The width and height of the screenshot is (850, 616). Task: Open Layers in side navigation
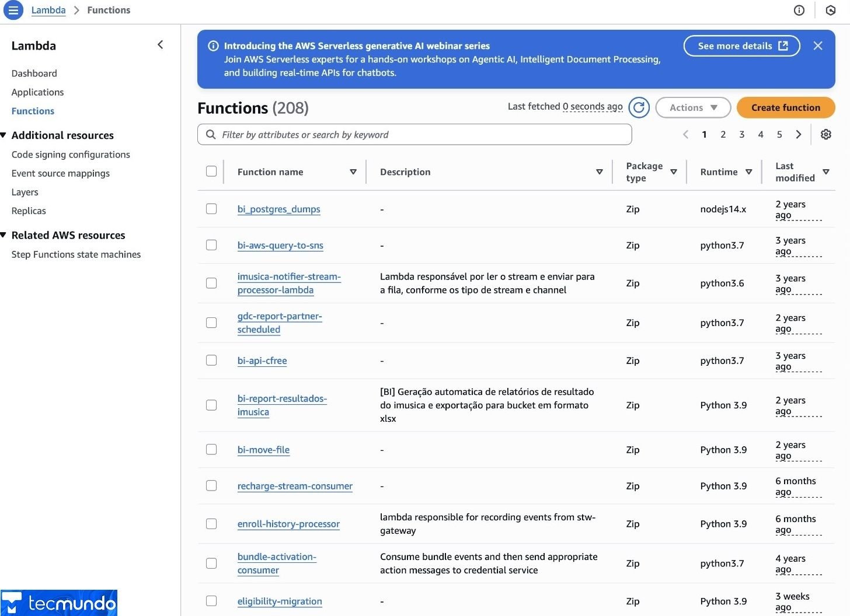tap(25, 192)
